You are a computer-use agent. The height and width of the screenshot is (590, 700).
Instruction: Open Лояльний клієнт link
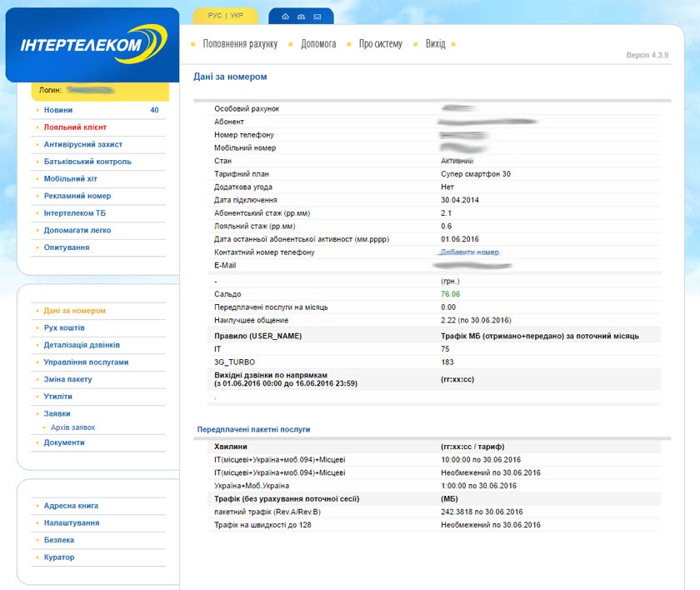coord(75,127)
